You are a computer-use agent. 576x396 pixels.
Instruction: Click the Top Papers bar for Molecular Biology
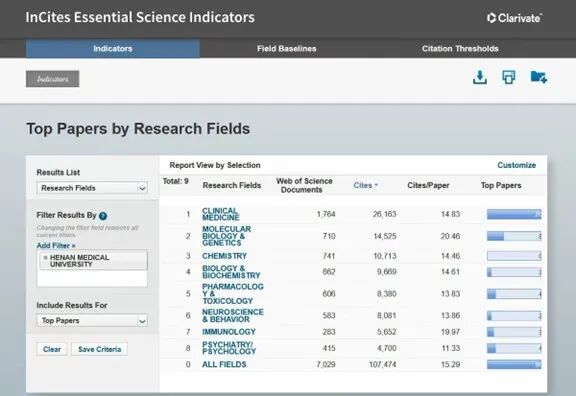(x=514, y=236)
